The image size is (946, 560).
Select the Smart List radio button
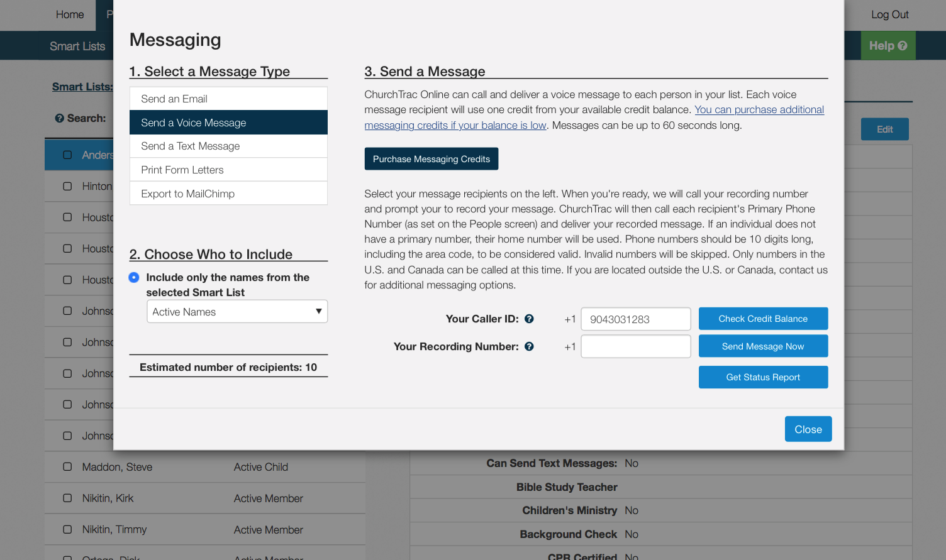(134, 277)
